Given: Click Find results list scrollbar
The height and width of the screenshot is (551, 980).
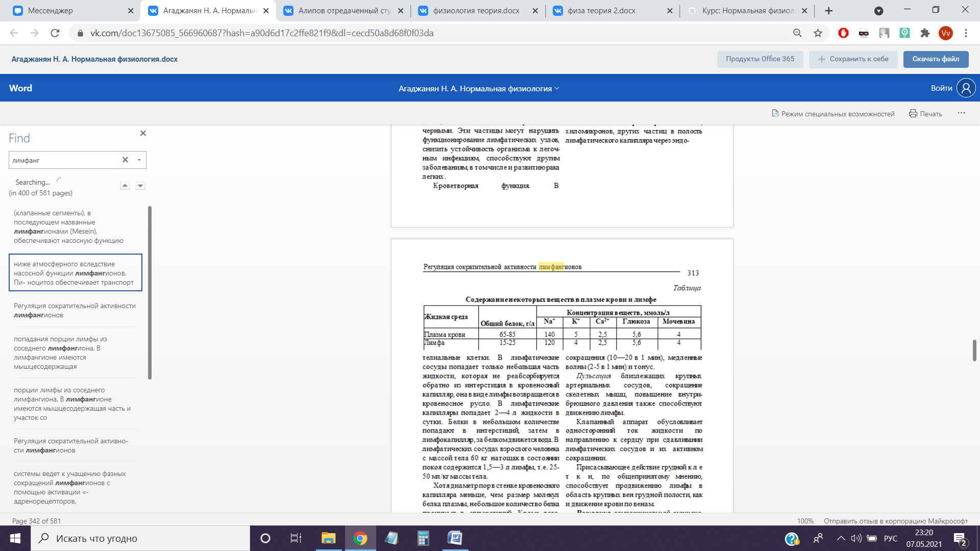Looking at the screenshot, I should (x=150, y=293).
